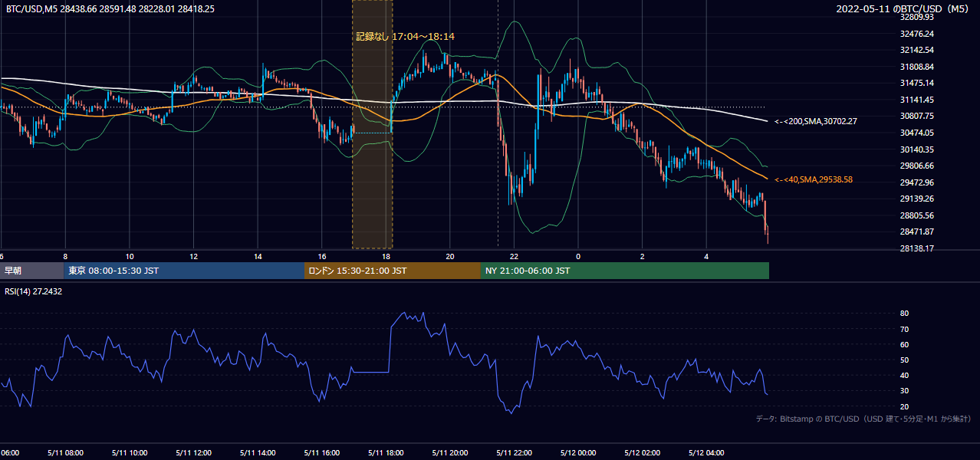The height and width of the screenshot is (460, 980).
Task: Click price axis value 29139.26
Action: tap(916, 199)
